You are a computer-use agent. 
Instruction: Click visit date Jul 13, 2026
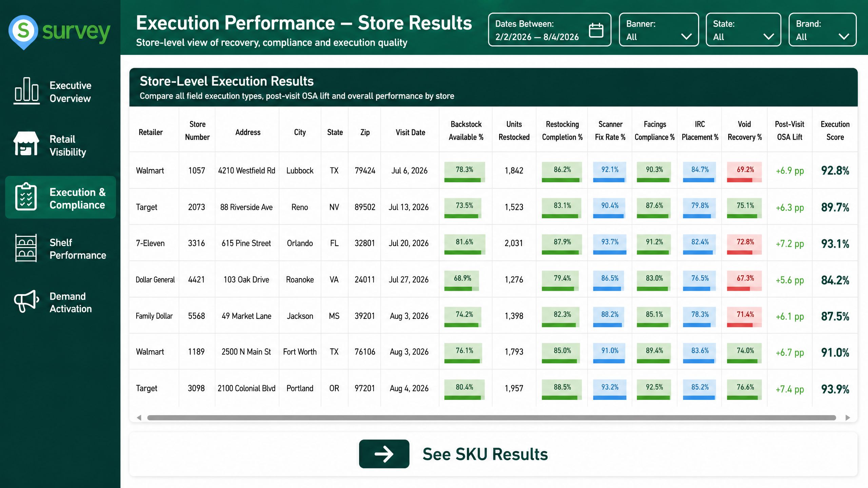409,207
